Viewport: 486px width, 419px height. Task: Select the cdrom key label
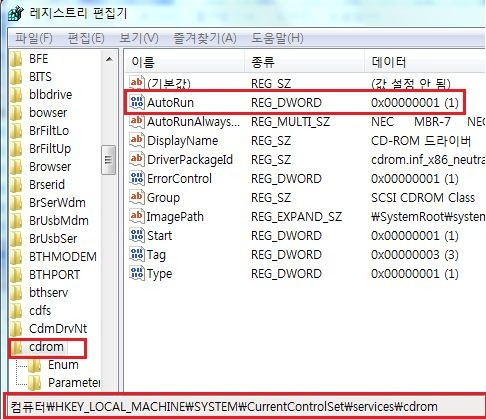tap(46, 347)
